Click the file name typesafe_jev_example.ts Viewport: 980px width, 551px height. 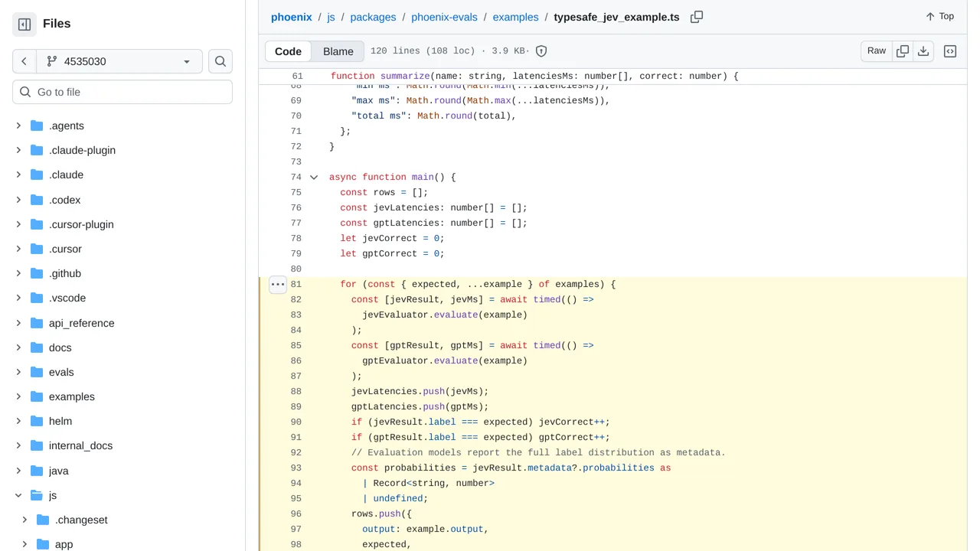point(616,17)
